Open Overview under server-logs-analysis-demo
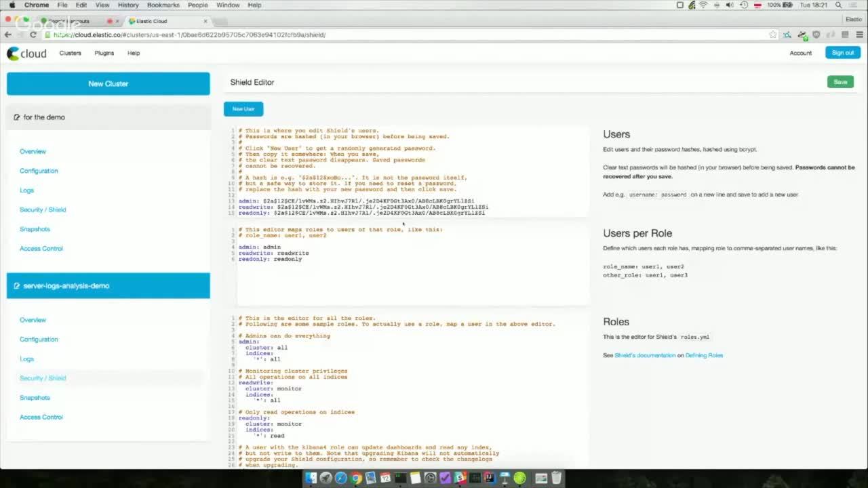This screenshot has height=488, width=868. [x=33, y=320]
